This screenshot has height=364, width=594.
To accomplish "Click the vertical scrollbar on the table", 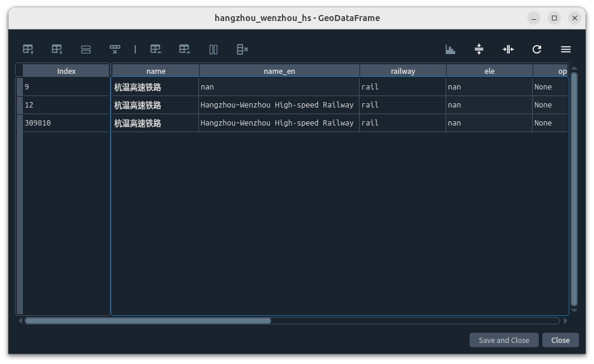I will click(574, 188).
